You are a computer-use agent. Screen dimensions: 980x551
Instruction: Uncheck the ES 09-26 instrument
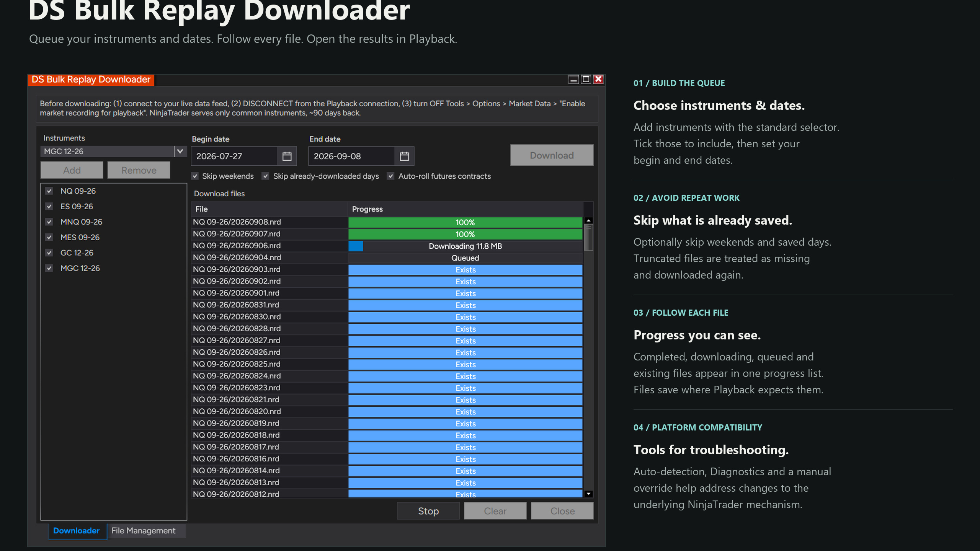(x=49, y=206)
